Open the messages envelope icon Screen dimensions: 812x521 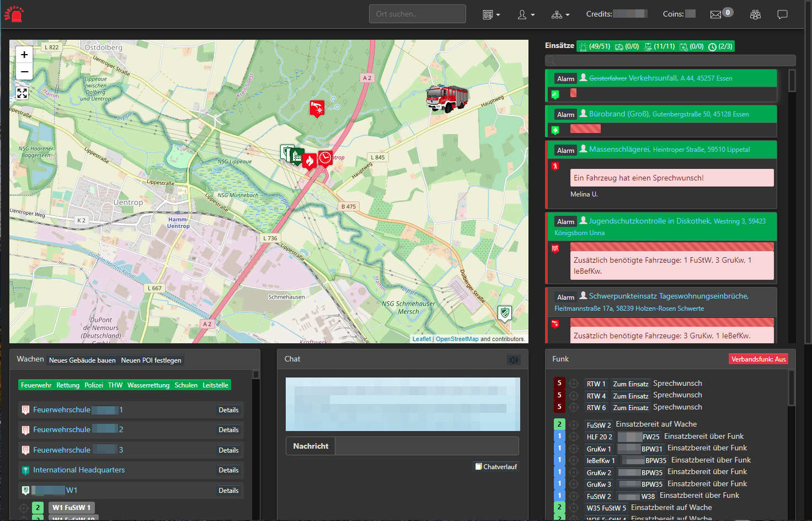715,14
